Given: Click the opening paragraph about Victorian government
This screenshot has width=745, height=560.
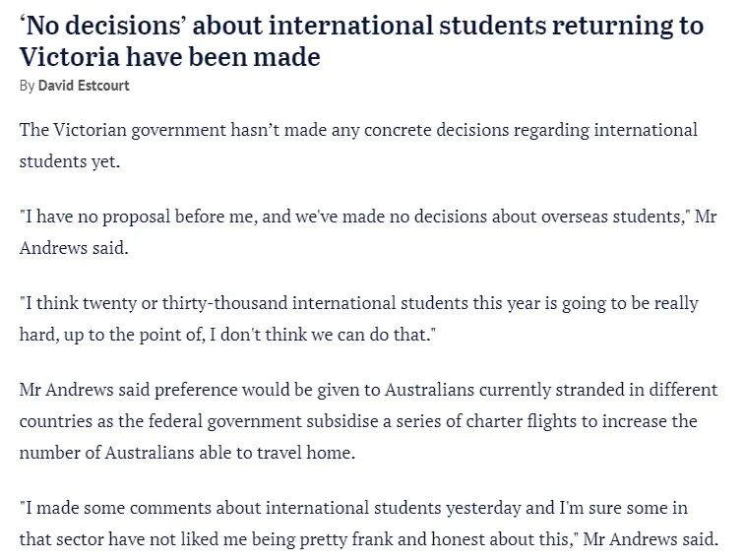Looking at the screenshot, I should [358, 146].
